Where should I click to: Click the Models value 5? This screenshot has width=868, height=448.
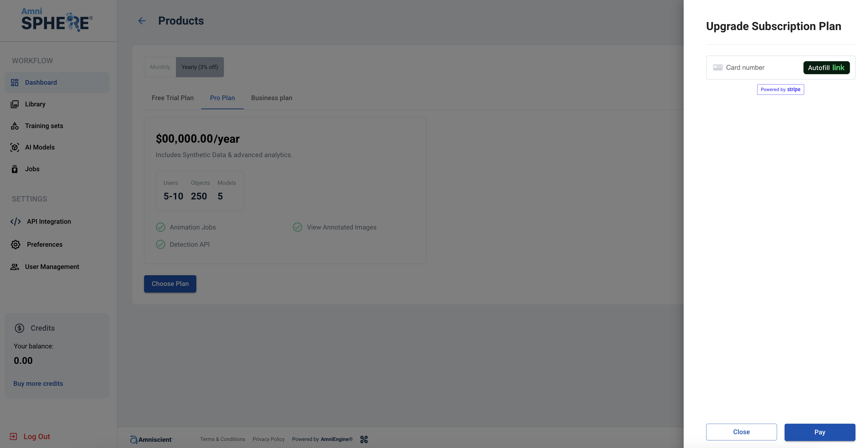tap(220, 196)
